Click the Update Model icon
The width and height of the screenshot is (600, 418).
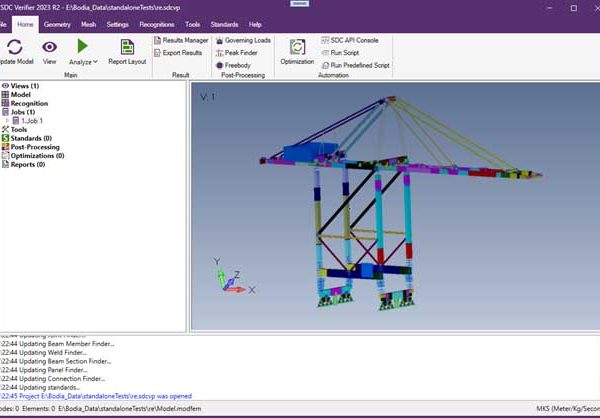14,47
